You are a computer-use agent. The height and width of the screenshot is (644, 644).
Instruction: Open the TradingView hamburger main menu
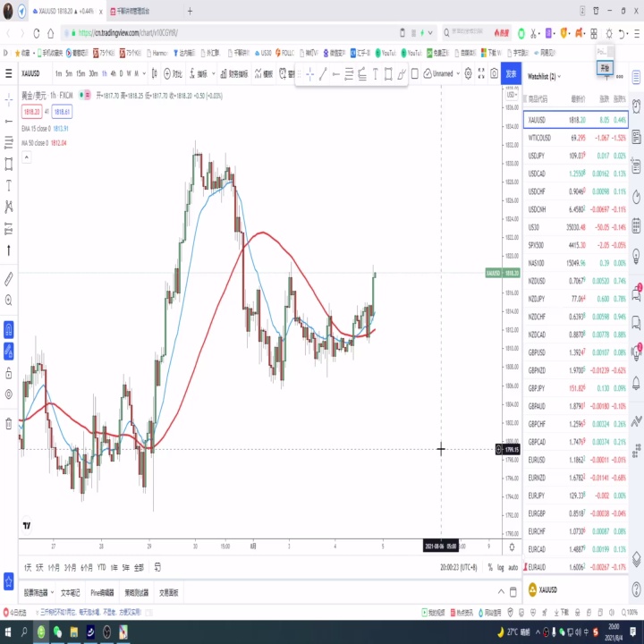tap(8, 73)
